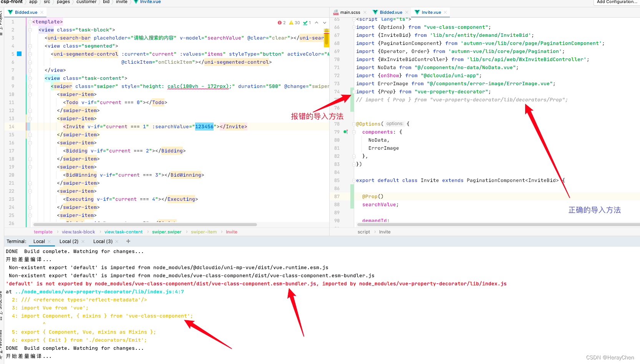Select the left Bidded.vue editor tab
The height and width of the screenshot is (364, 640).
pos(26,12)
